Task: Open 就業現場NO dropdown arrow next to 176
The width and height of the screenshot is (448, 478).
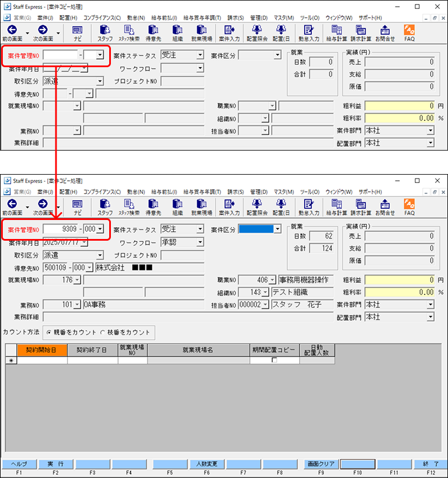Action: click(x=77, y=280)
